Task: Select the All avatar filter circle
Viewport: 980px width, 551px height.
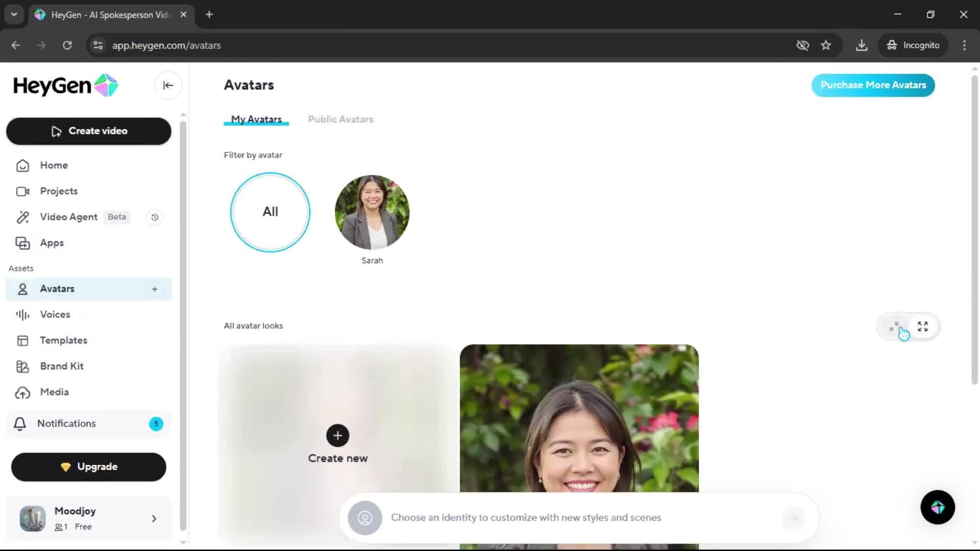Action: [x=270, y=212]
